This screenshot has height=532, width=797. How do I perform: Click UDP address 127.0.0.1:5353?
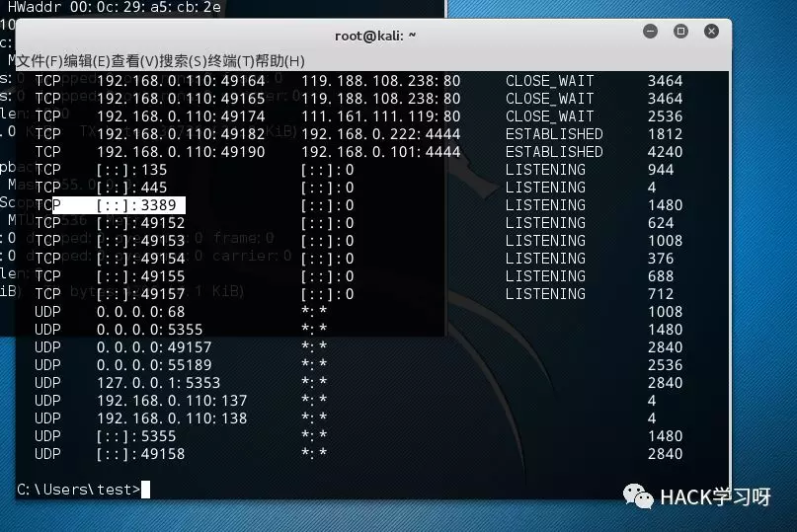click(159, 383)
